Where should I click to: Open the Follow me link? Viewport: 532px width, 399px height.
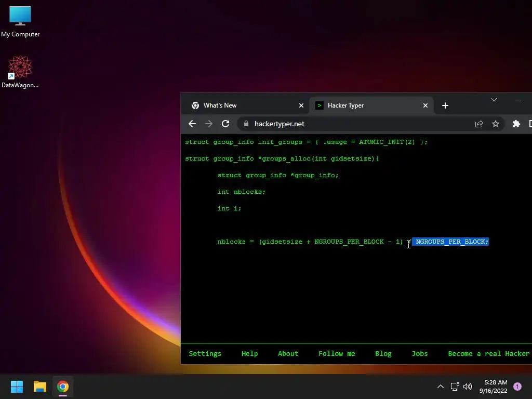(337, 353)
